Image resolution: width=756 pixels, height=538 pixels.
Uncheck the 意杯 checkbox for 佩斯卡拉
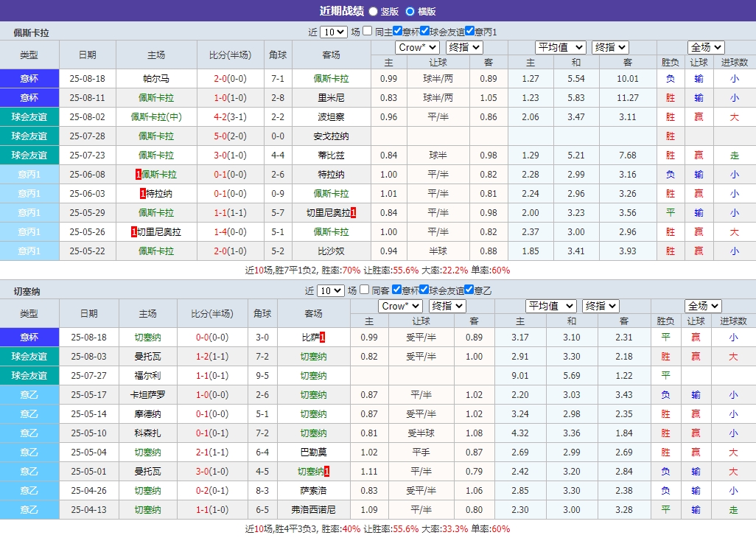coord(396,32)
